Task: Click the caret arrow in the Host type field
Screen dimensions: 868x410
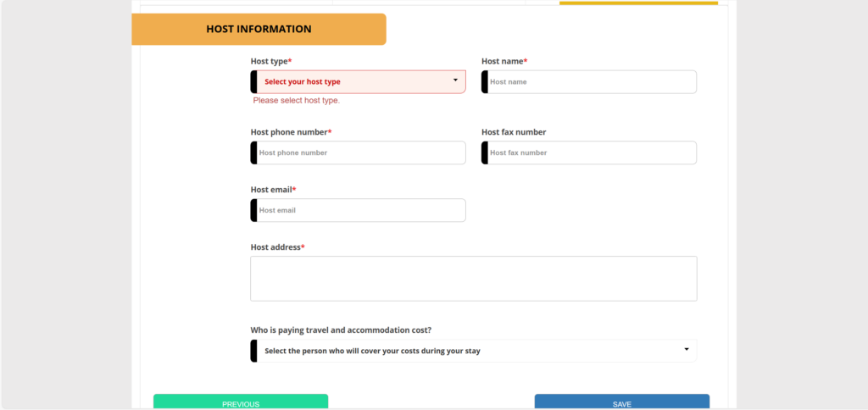Action: (455, 80)
